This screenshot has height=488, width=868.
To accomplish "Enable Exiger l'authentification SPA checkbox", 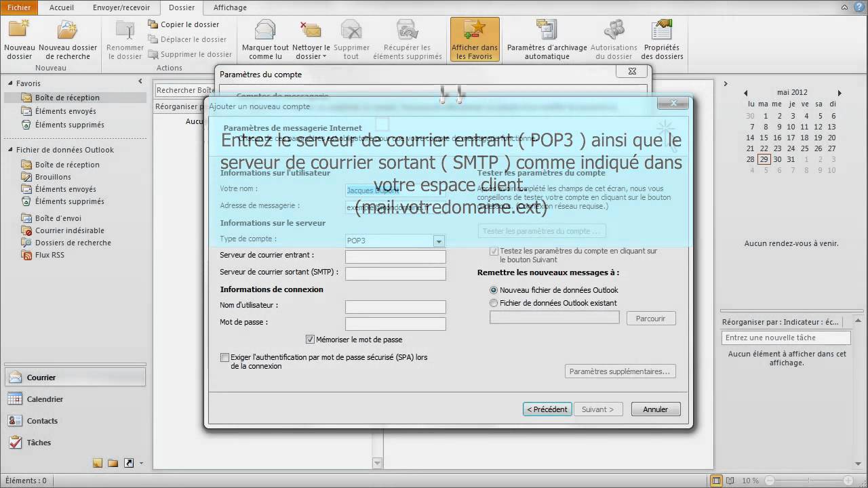I will tap(224, 357).
